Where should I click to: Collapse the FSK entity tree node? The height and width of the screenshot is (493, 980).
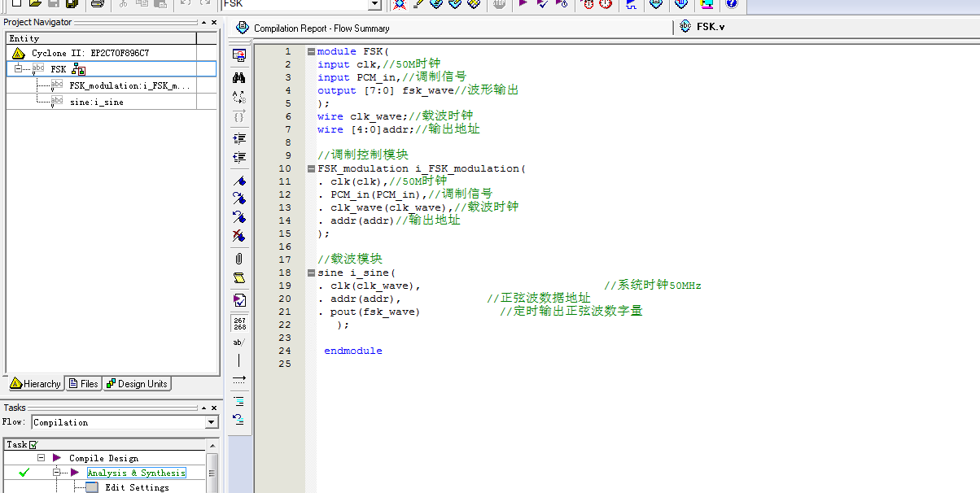point(19,69)
